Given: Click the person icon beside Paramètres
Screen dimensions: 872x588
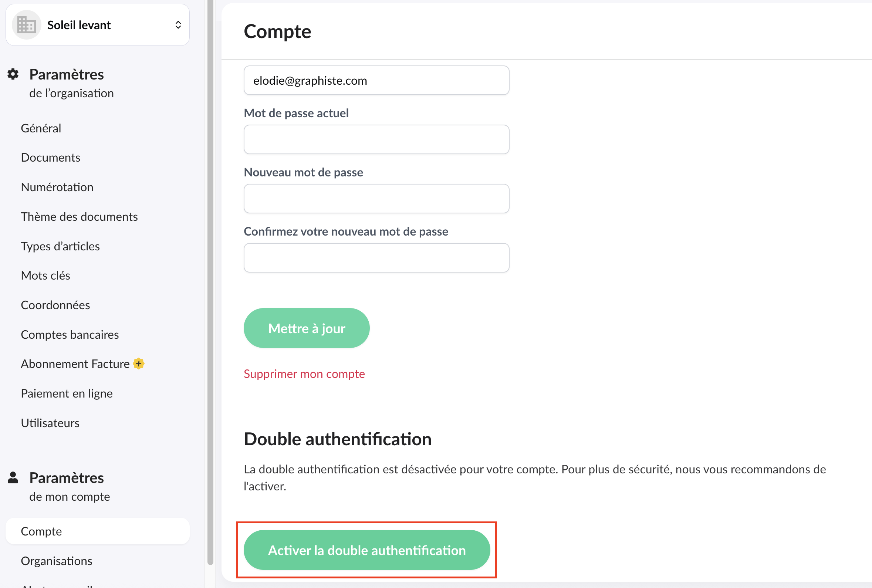Looking at the screenshot, I should (x=13, y=477).
